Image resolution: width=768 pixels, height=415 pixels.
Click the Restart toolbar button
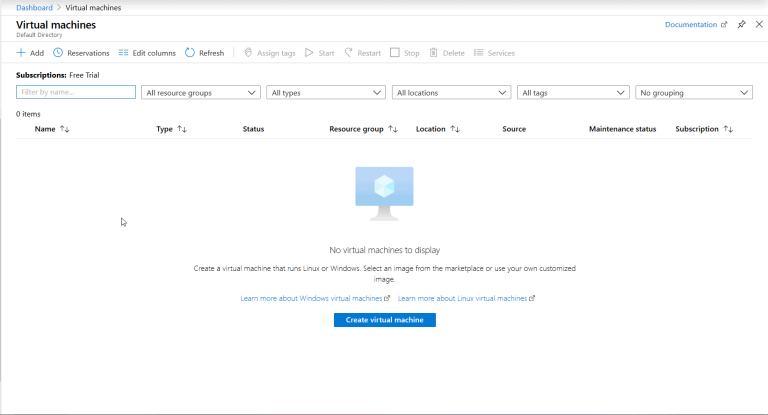[362, 53]
